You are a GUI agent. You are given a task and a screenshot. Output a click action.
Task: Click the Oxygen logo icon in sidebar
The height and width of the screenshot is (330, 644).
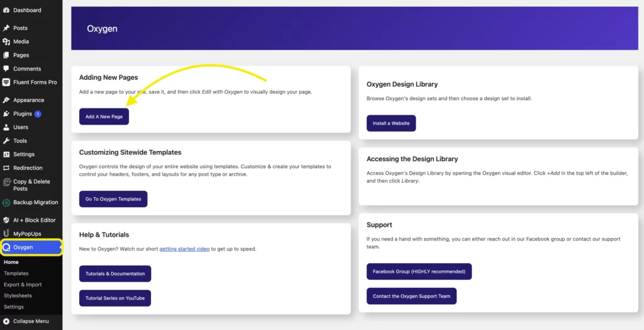6,247
